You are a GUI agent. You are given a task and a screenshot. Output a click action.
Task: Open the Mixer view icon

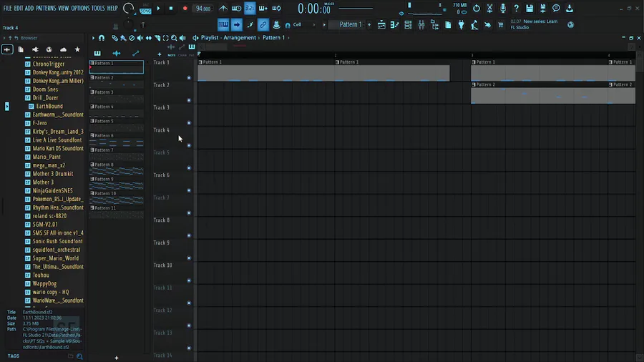(x=421, y=25)
